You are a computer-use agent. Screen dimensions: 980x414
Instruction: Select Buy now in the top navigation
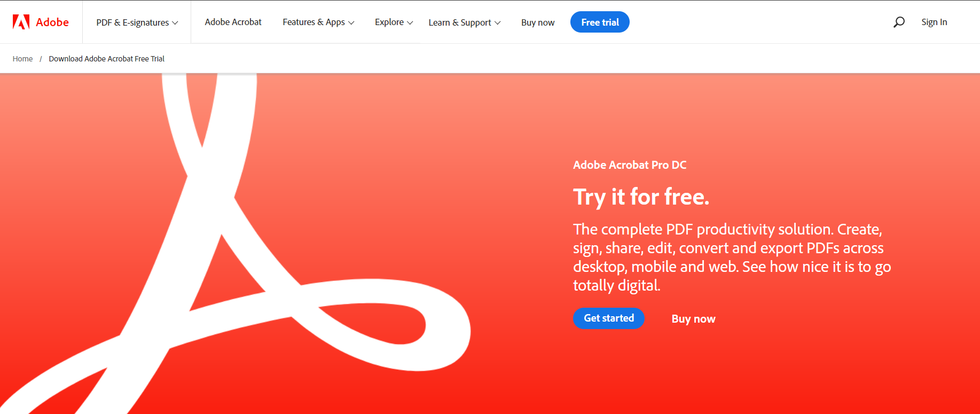(538, 22)
